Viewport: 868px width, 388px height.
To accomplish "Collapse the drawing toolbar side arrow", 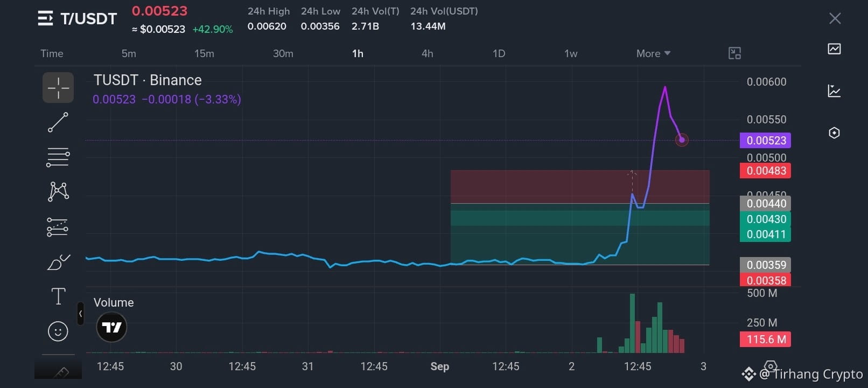I will coord(80,314).
